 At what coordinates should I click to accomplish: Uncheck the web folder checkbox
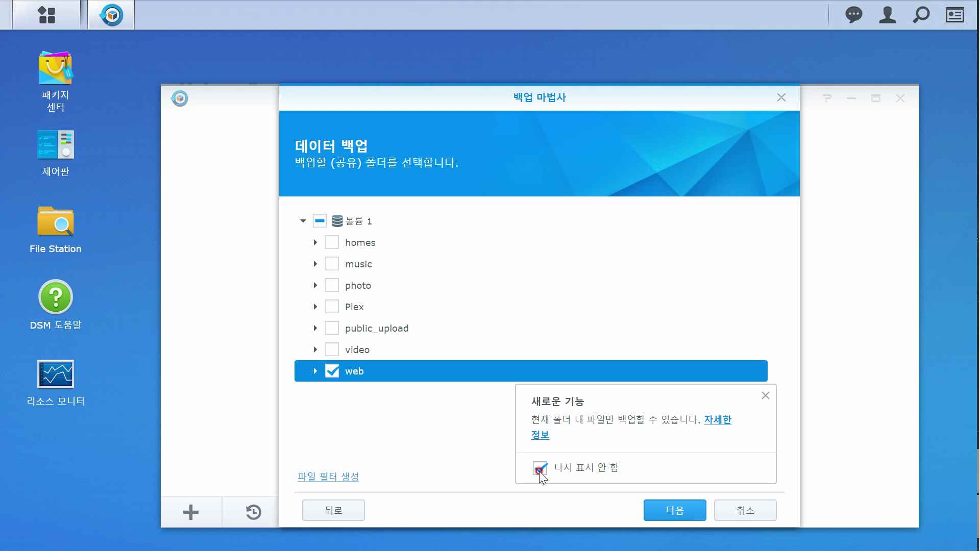[332, 371]
